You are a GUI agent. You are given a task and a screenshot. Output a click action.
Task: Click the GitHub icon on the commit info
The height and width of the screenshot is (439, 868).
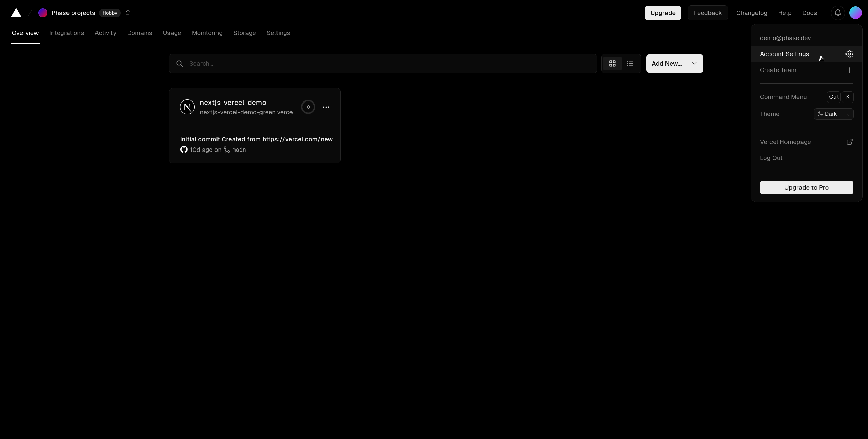click(184, 150)
